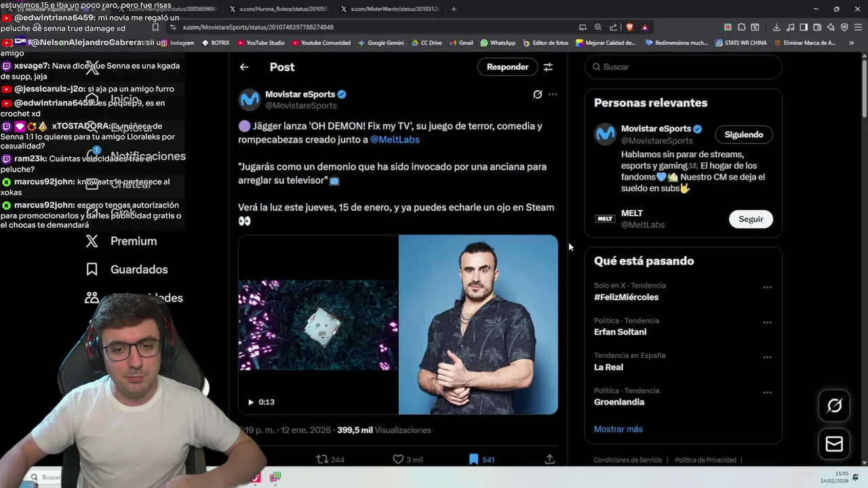The height and width of the screenshot is (488, 868).
Task: Play the 0:13 video
Action: tap(251, 402)
